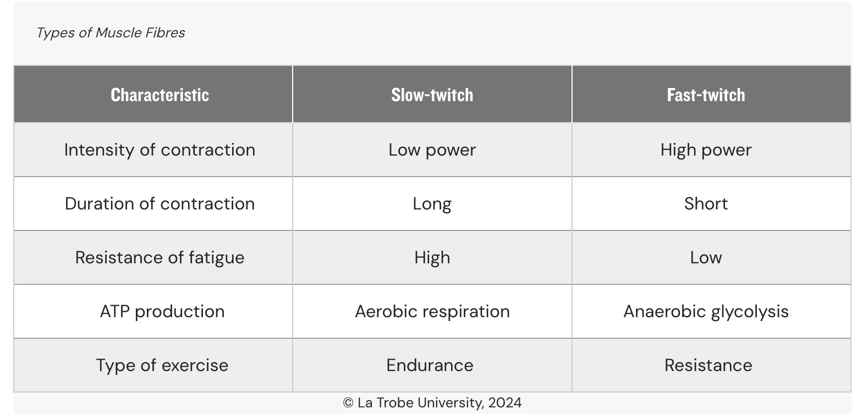The image size is (868, 420).
Task: Click the La Trobe University copyright text
Action: point(432,403)
